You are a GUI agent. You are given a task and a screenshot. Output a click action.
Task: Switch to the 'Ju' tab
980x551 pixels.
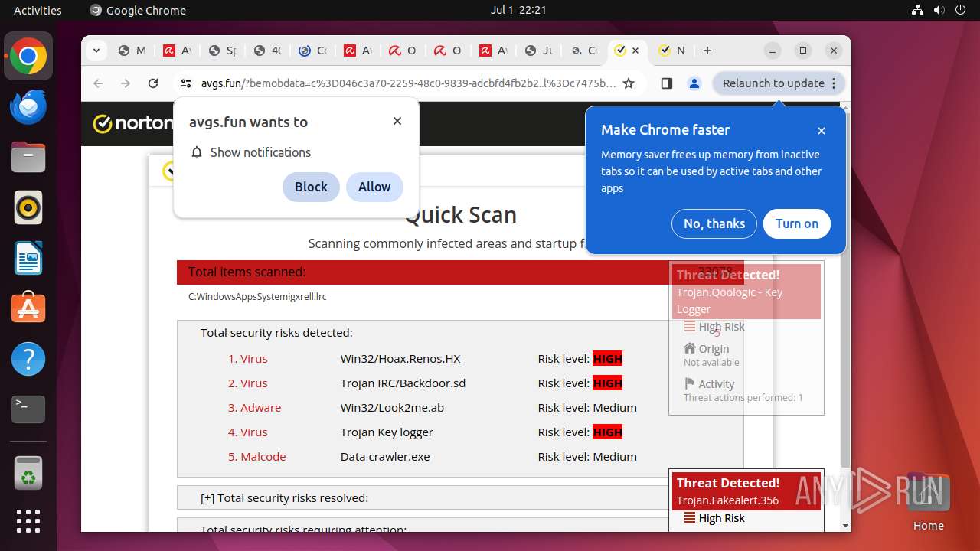(538, 51)
